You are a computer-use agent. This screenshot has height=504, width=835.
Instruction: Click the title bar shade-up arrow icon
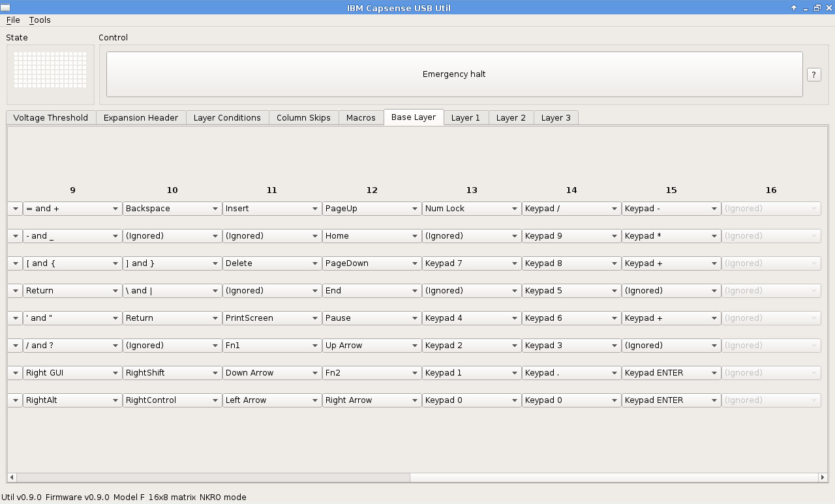click(794, 8)
